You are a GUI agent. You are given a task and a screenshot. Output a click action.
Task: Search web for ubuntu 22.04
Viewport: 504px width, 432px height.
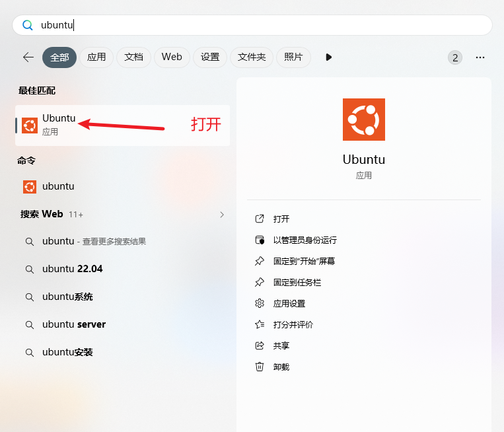pyautogui.click(x=122, y=269)
